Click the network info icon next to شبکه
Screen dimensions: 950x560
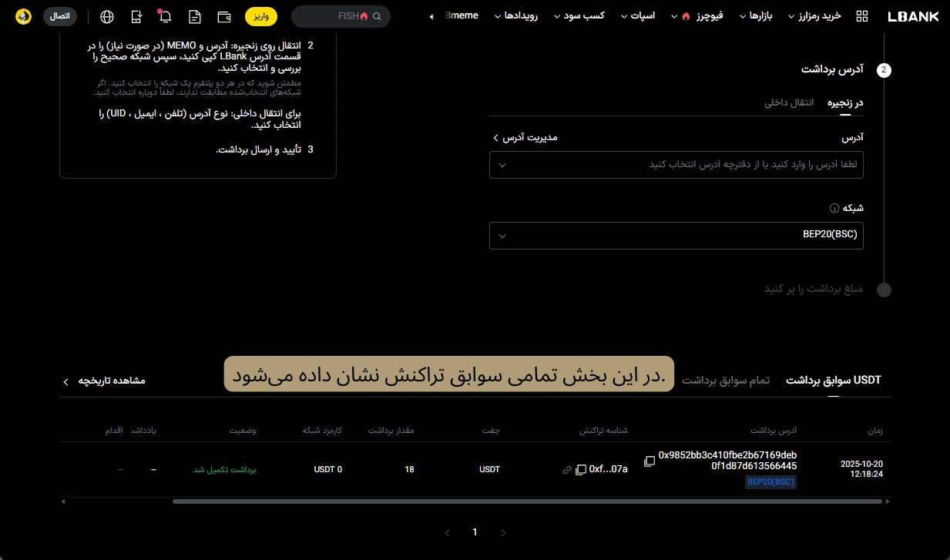point(834,208)
